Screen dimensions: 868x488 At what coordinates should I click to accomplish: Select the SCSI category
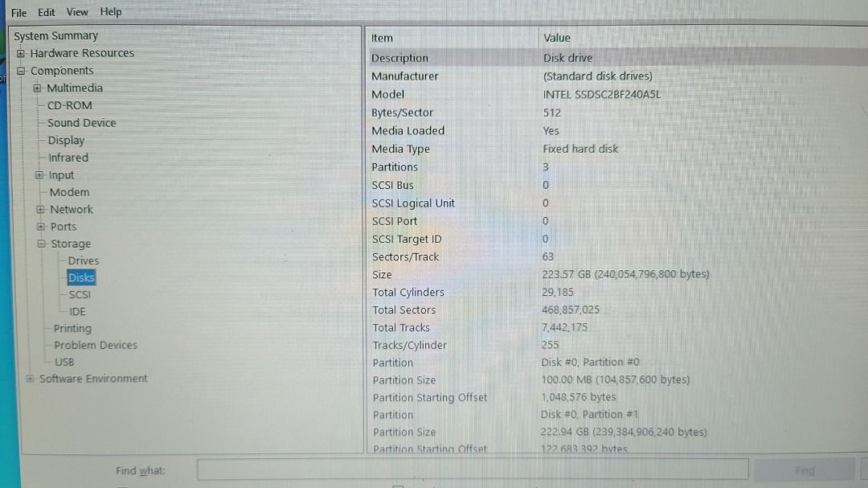(x=80, y=294)
